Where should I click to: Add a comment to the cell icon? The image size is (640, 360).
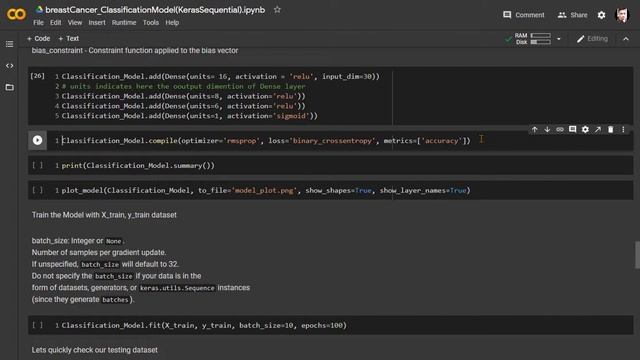pyautogui.click(x=572, y=129)
